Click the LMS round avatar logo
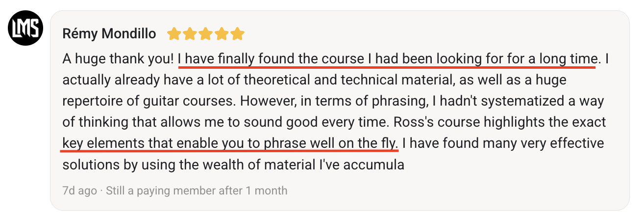The width and height of the screenshot is (644, 220). (26, 27)
